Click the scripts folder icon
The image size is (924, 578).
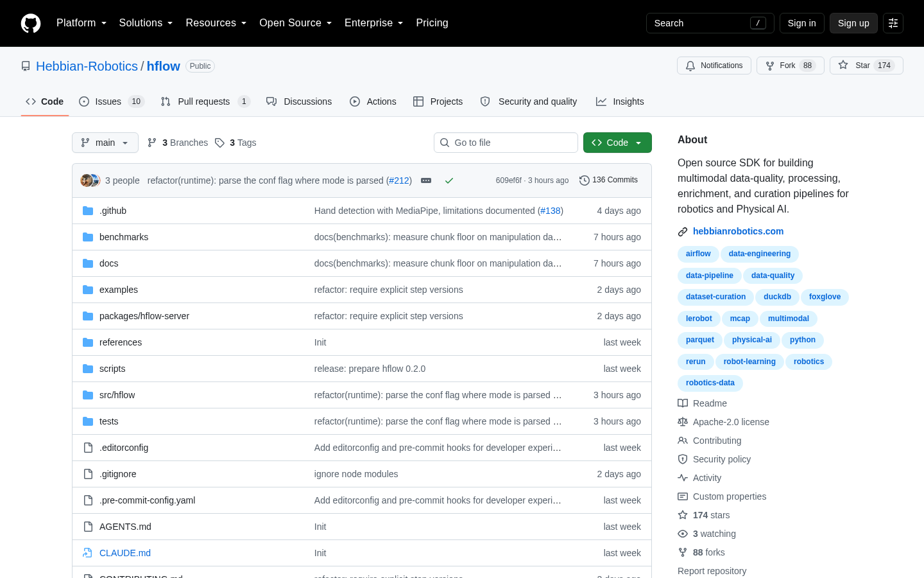[x=88, y=369]
